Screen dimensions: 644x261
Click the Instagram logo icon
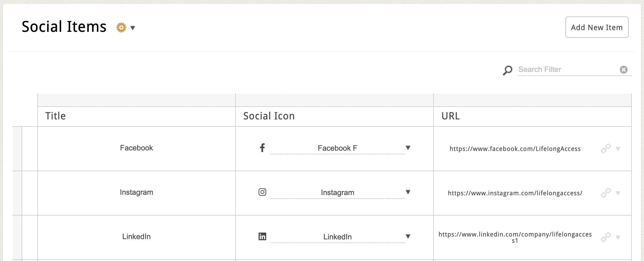point(262,192)
